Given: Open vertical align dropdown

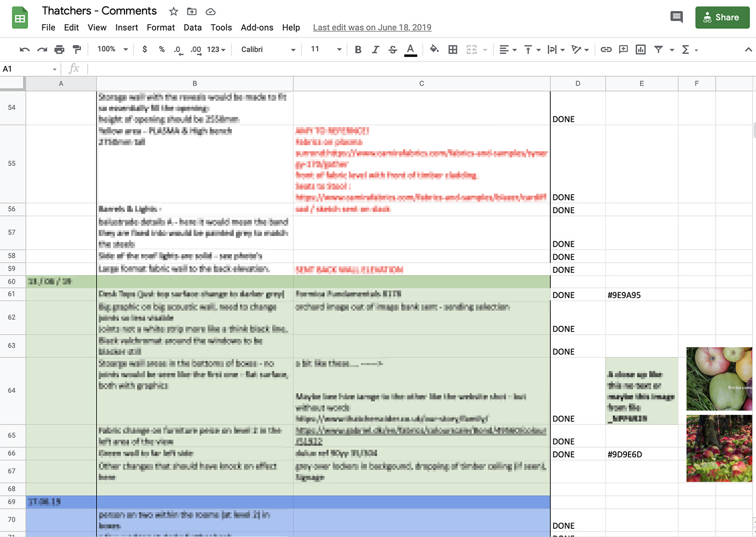Looking at the screenshot, I should click(x=532, y=49).
